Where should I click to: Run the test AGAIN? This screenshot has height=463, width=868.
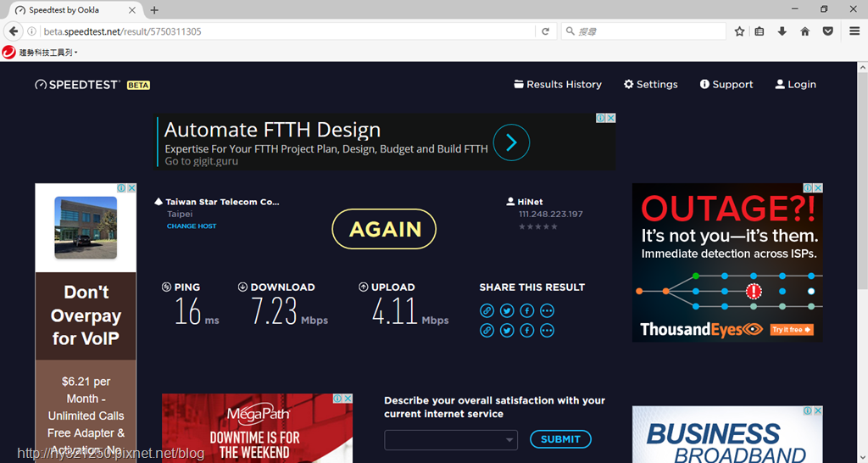(x=384, y=229)
